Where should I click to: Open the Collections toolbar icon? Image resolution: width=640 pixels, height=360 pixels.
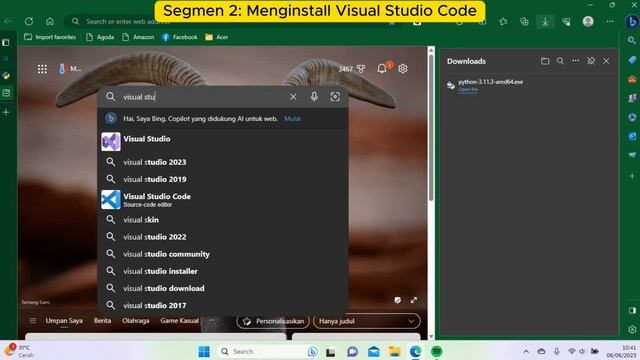(524, 22)
